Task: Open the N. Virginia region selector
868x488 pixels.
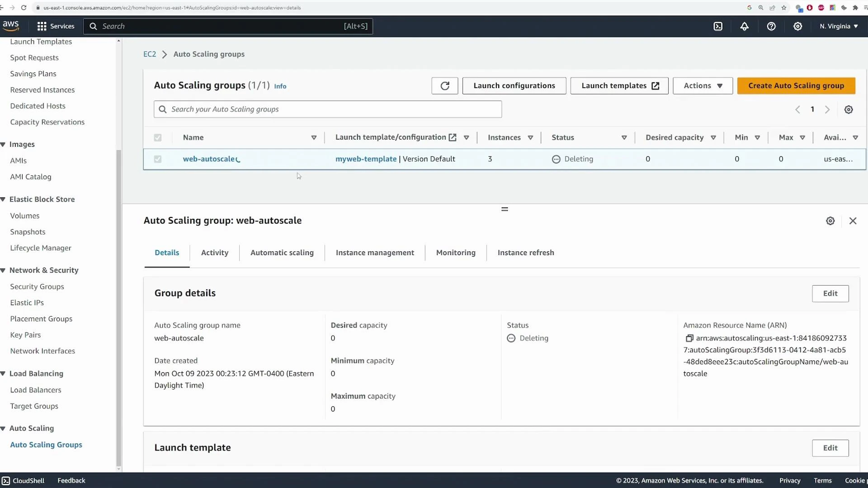Action: [x=839, y=26]
